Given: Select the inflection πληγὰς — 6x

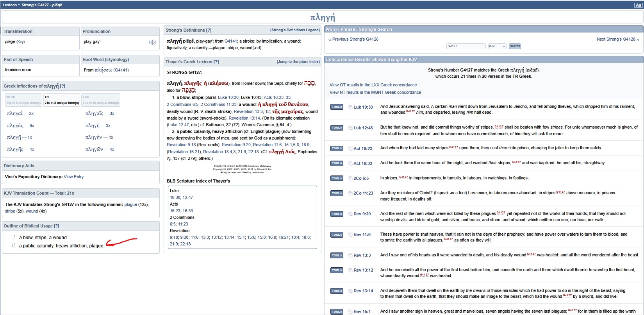Looking at the screenshot, I should (x=21, y=125).
